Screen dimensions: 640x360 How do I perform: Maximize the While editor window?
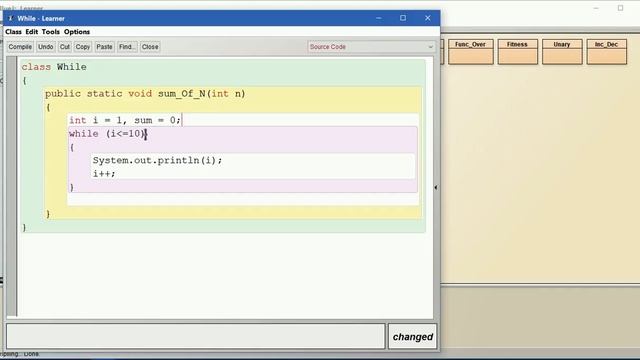403,18
